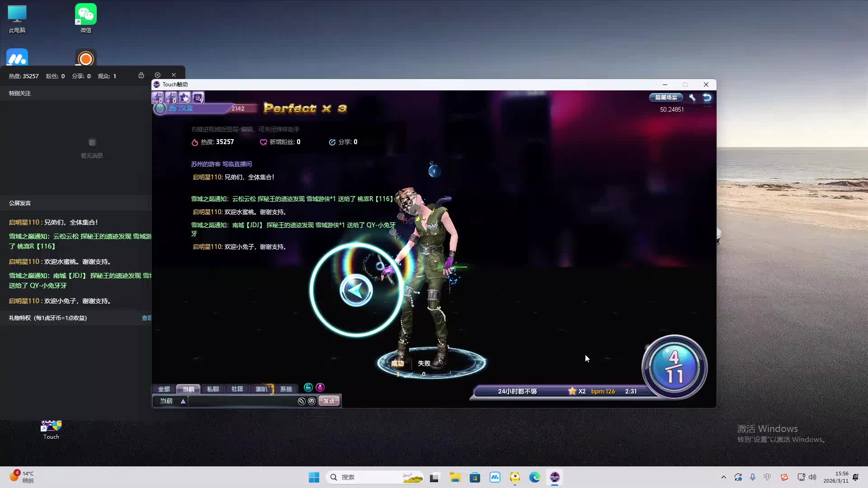The image size is (868, 488).
Task: Click the pink stamp icon above chat
Action: (320, 387)
